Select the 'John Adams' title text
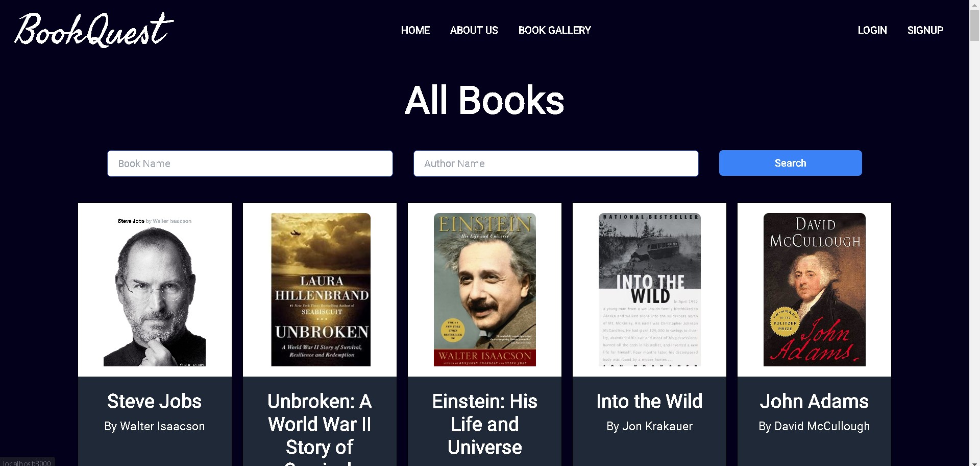Image resolution: width=980 pixels, height=466 pixels. pos(814,401)
